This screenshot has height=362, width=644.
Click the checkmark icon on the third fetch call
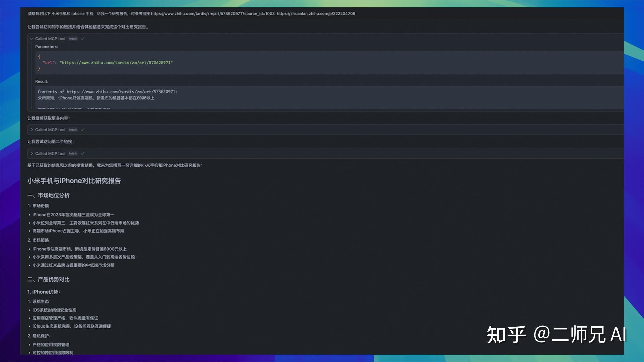(83, 153)
